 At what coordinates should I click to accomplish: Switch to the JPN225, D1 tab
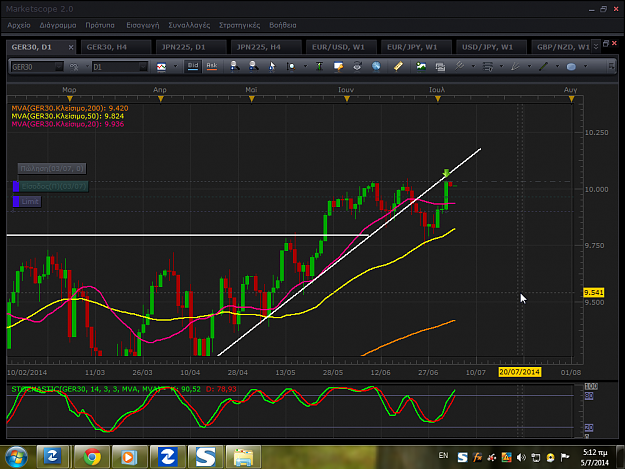tap(191, 47)
